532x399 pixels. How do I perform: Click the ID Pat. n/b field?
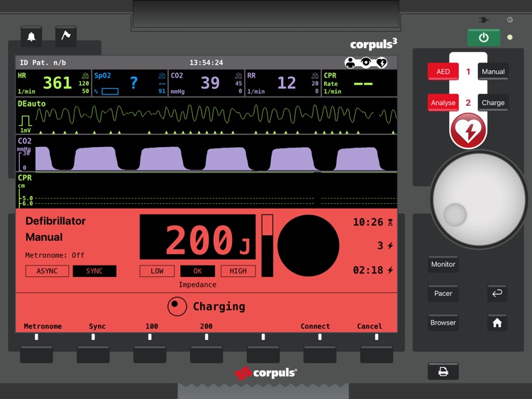[x=43, y=62]
